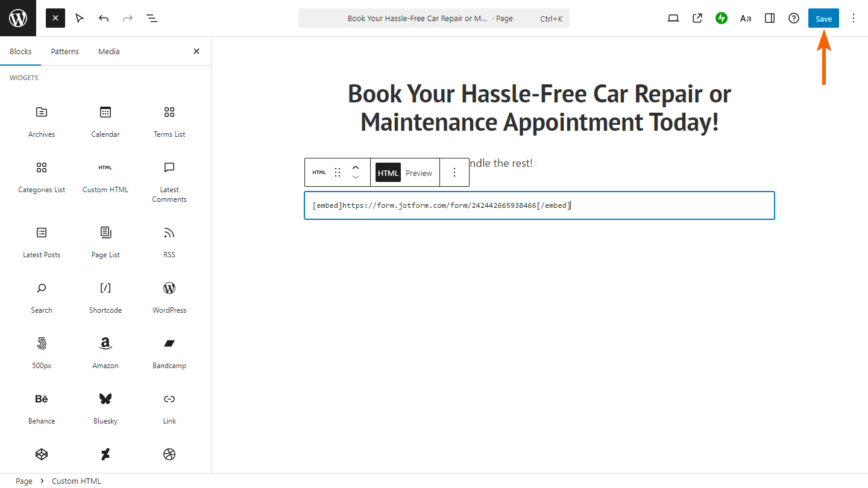Viewport: 868px width, 488px height.
Task: Switch to the Media tab
Action: [x=109, y=51]
